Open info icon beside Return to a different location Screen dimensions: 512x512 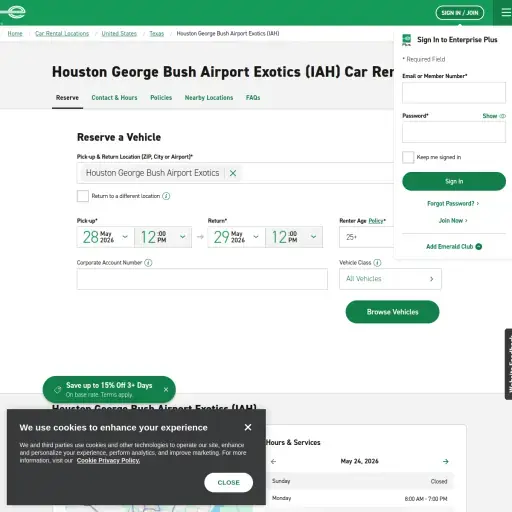[x=166, y=196]
